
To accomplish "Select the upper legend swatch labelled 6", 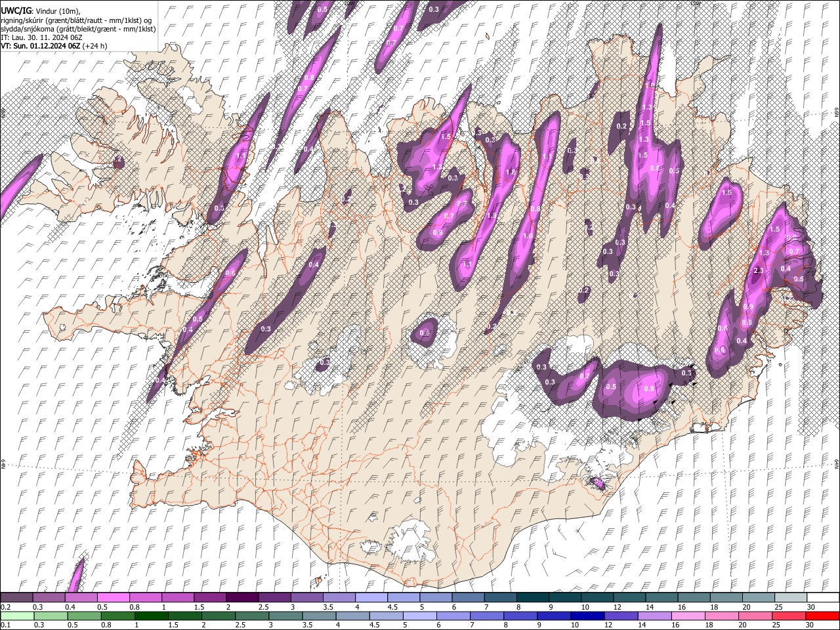I will click(x=467, y=598).
